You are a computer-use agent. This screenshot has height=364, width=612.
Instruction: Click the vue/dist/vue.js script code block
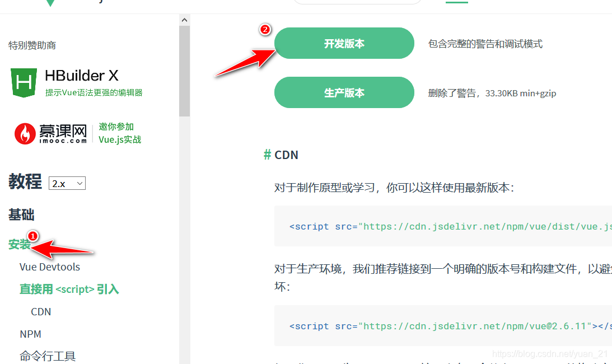coord(443,226)
